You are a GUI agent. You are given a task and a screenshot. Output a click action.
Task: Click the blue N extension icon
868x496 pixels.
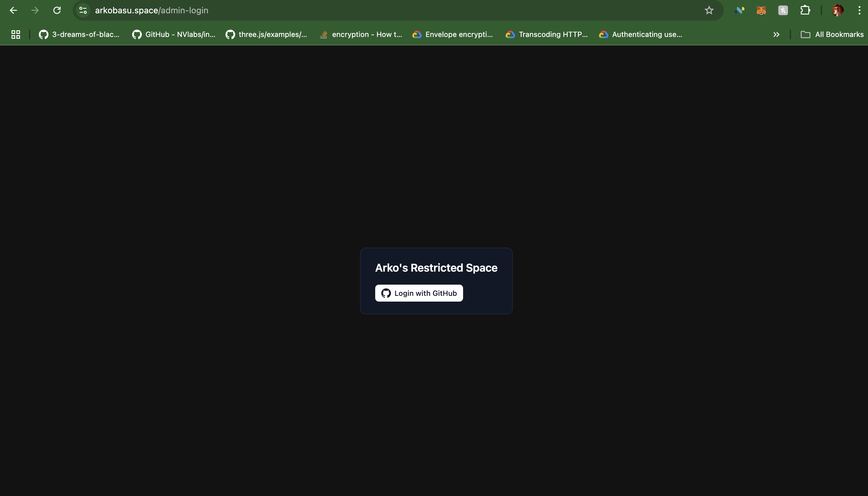click(739, 10)
